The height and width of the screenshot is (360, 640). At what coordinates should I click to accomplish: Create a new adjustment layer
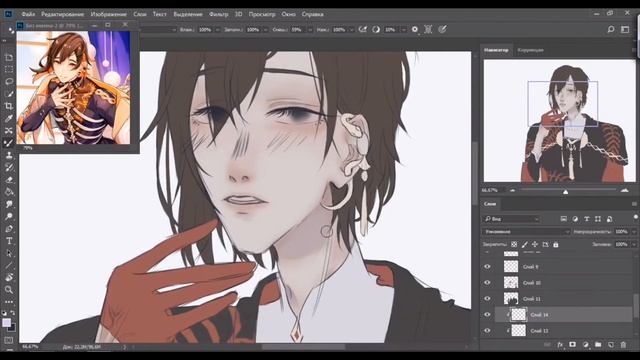[585, 345]
